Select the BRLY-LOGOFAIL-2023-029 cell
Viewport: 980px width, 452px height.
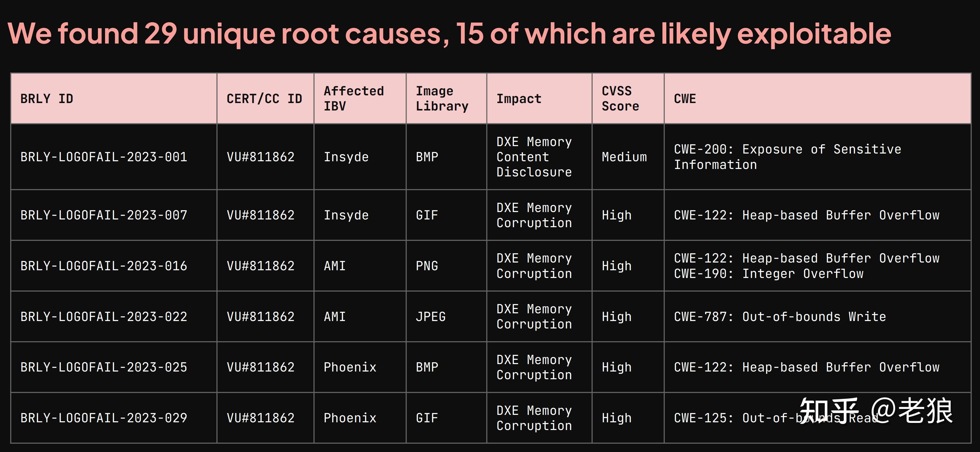click(104, 418)
